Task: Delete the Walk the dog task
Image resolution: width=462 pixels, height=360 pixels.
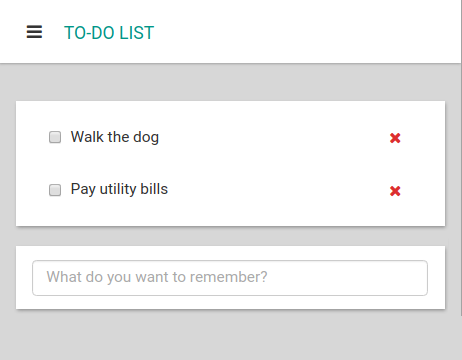Action: coord(395,138)
